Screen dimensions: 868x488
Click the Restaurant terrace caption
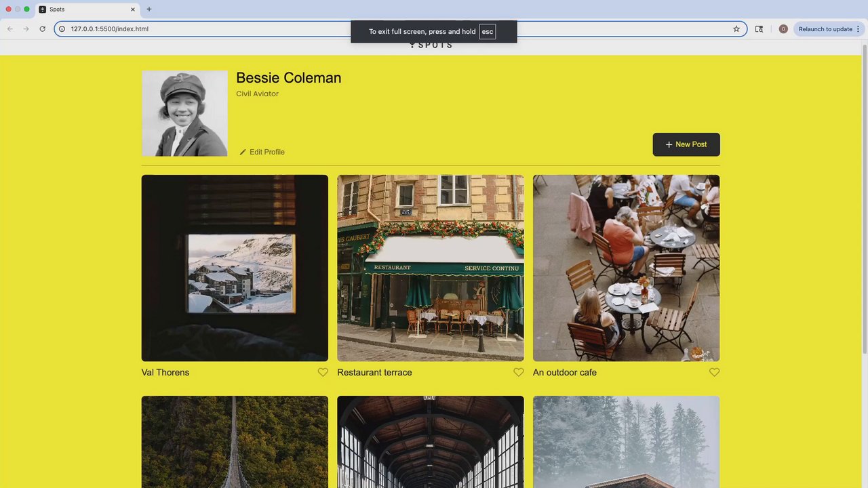374,373
